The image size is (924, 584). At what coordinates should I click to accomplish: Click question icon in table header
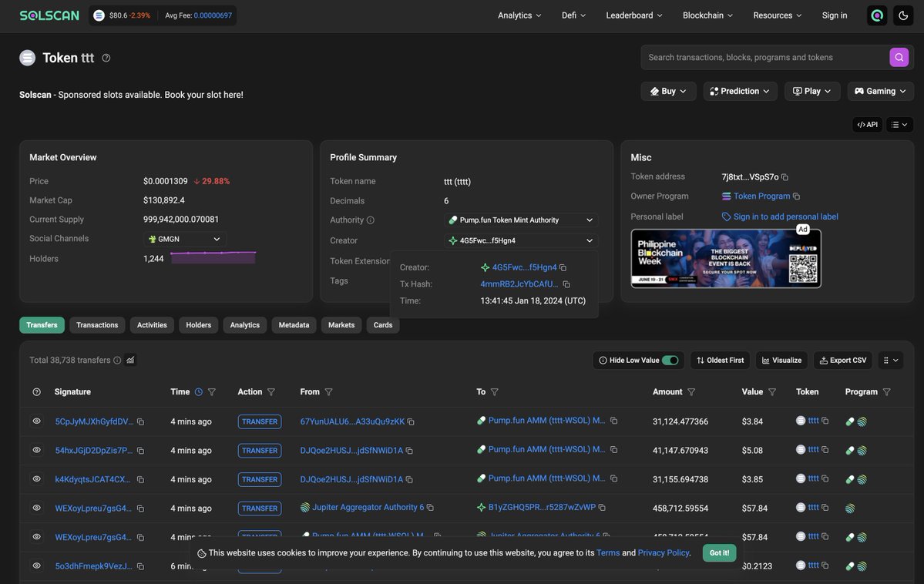tap(36, 392)
